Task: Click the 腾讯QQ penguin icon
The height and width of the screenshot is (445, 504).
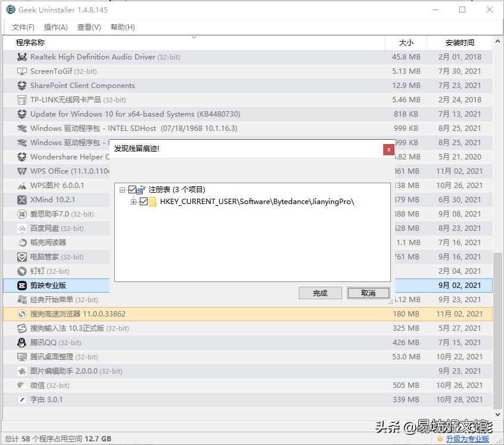Action: pyautogui.click(x=22, y=343)
